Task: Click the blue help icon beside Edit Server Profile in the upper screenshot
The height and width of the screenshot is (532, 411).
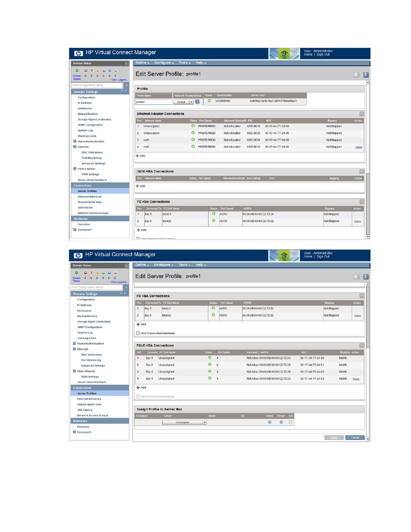Action: click(366, 75)
